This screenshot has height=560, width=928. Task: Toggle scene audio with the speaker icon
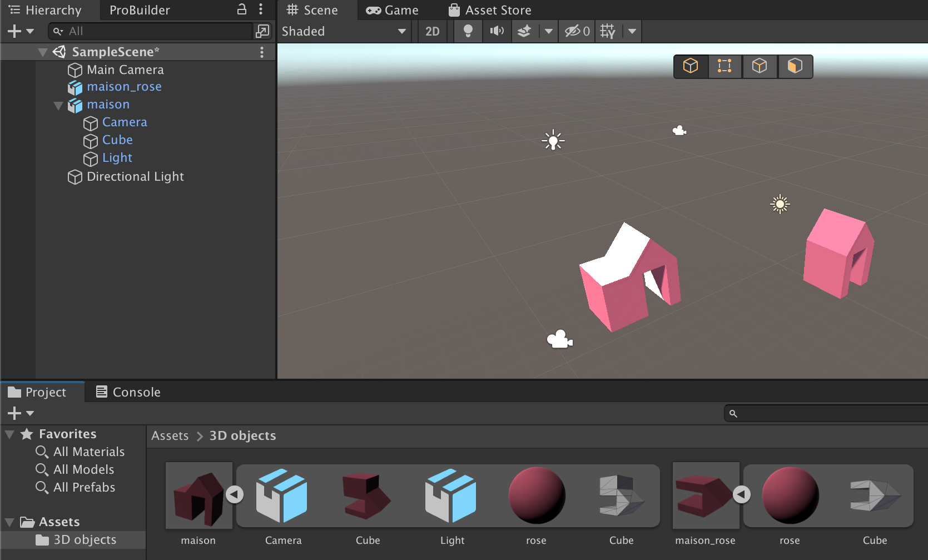point(497,31)
